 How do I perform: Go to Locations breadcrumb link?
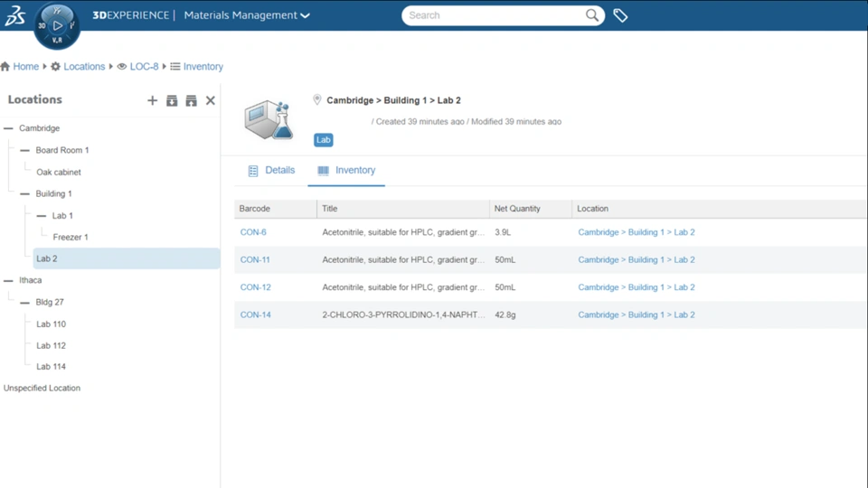pyautogui.click(x=84, y=66)
